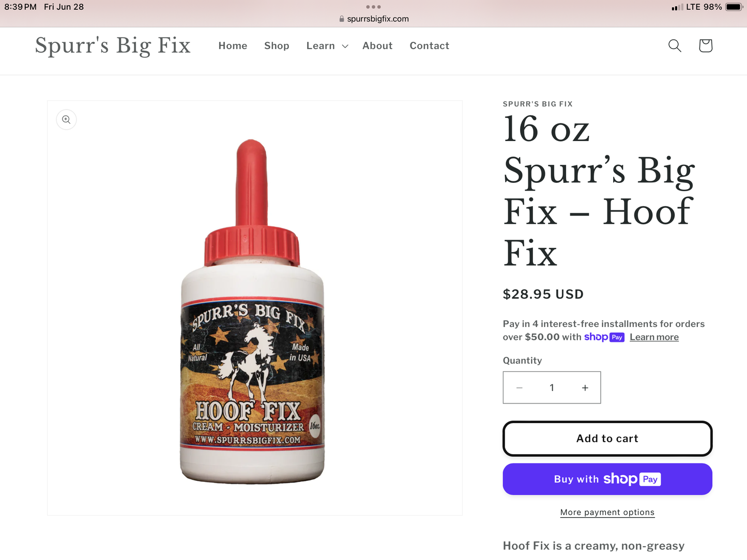Click the Shop Pay Learn more link
Viewport: 747px width, 560px height.
click(x=654, y=337)
